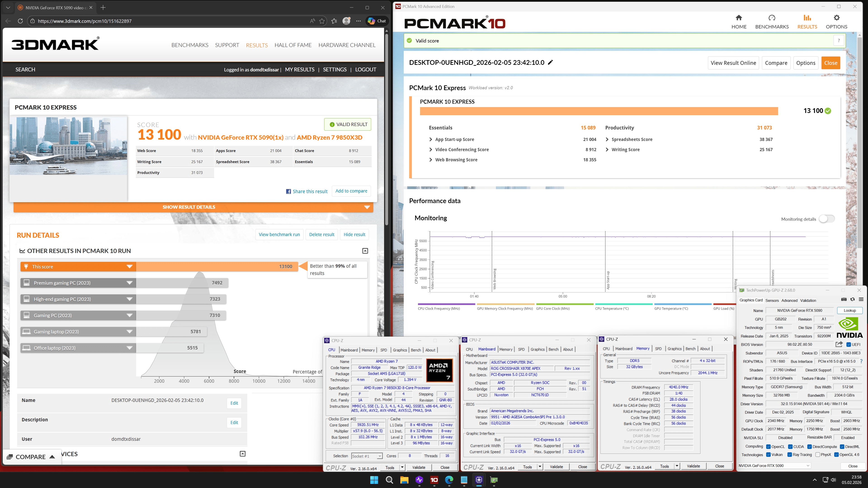The height and width of the screenshot is (488, 868).
Task: Click the help question mark in Valid score bar
Action: coord(839,40)
